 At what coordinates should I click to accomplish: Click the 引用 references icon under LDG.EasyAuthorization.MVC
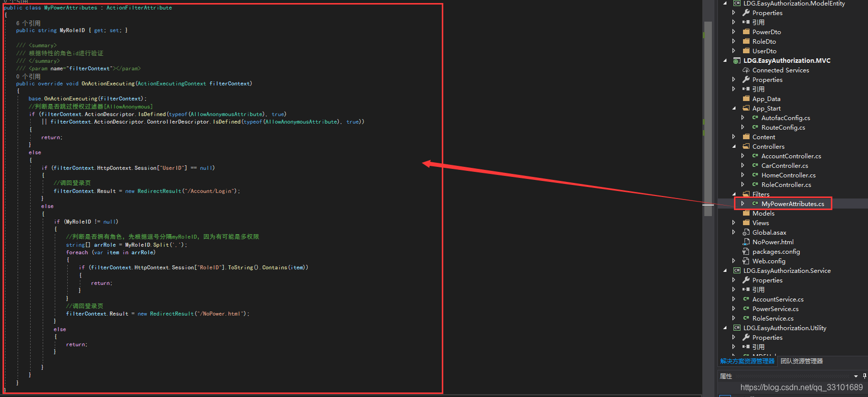tap(746, 89)
